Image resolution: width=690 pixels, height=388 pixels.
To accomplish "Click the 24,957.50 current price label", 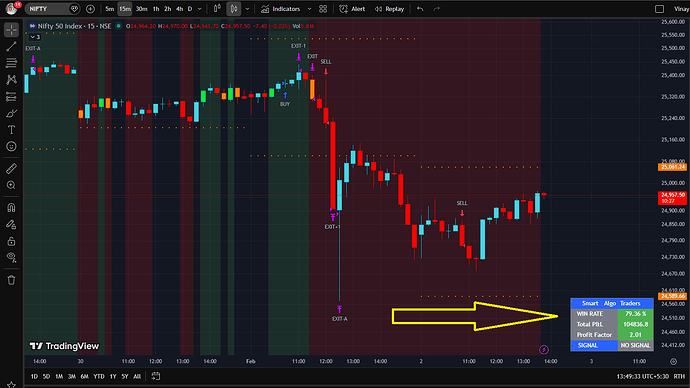I will click(x=672, y=198).
